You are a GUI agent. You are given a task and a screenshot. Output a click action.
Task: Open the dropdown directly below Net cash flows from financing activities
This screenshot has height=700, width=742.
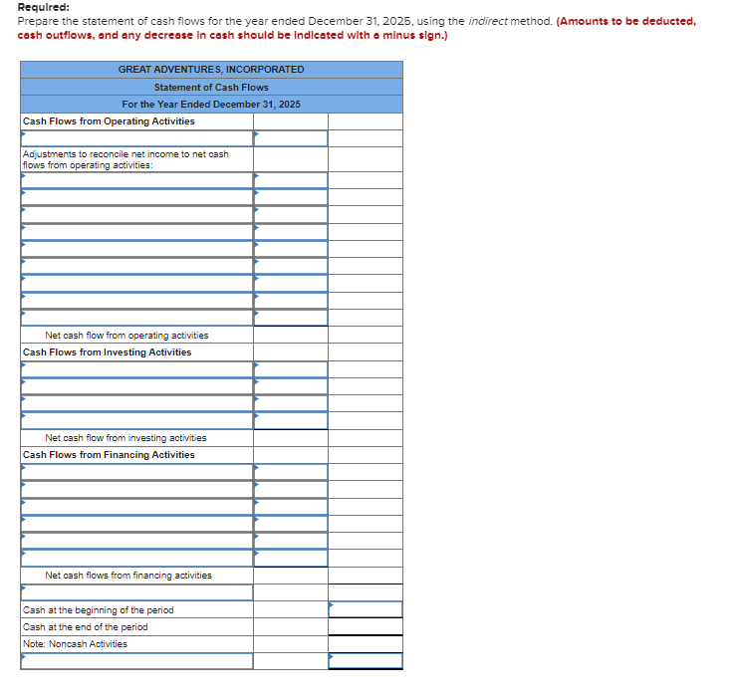pos(136,592)
